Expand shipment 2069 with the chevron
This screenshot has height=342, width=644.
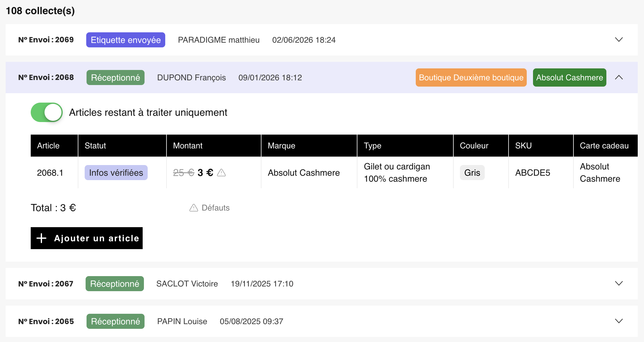pos(619,40)
